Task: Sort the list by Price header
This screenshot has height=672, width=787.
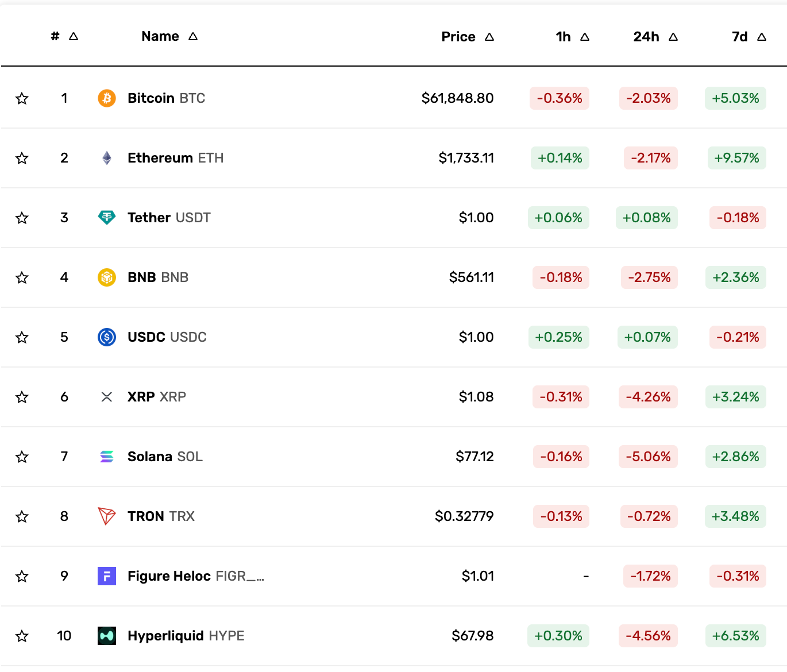Action: pyautogui.click(x=468, y=37)
